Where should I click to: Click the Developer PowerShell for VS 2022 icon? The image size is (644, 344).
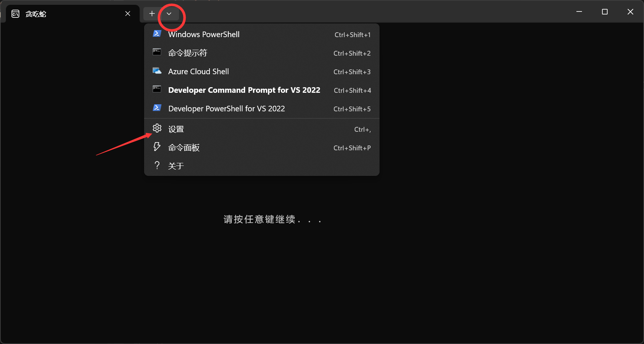157,108
